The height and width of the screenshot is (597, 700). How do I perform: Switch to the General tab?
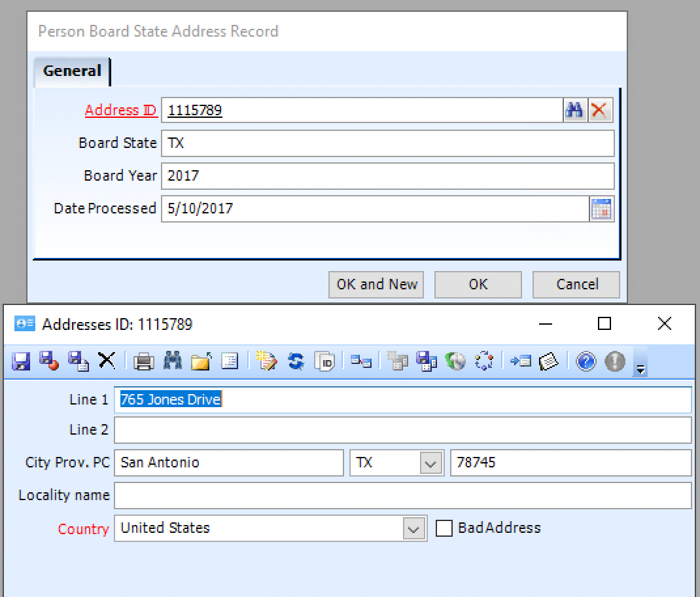point(72,71)
